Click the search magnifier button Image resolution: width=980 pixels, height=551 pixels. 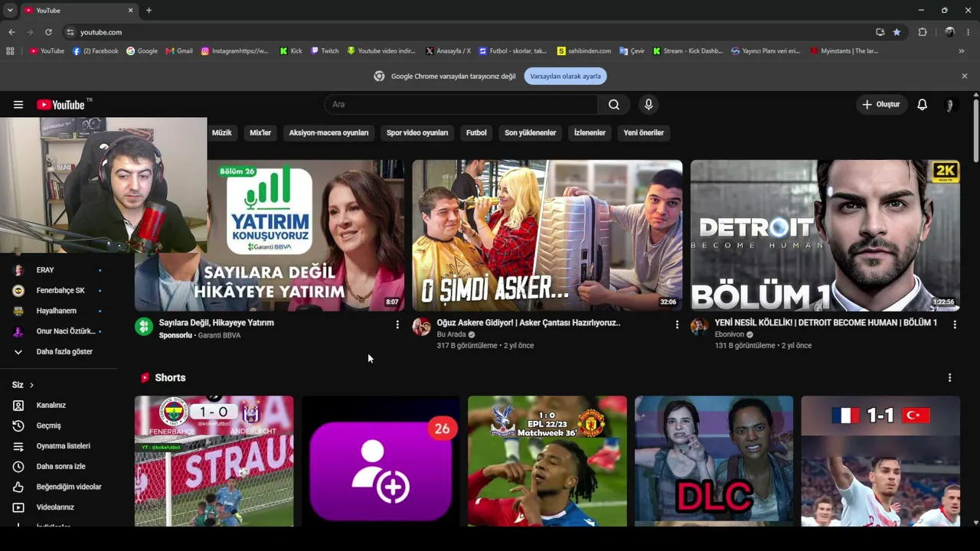(614, 105)
